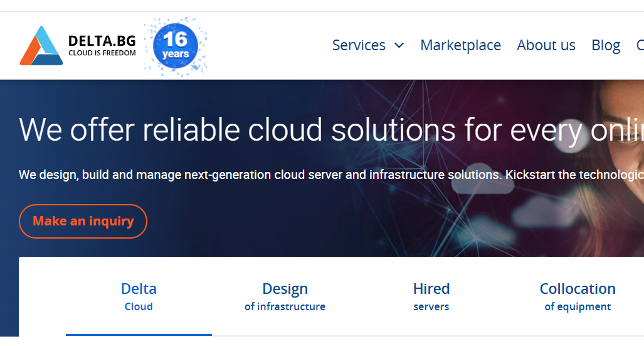Click the Delta triangle logo icon
Image resolution: width=644 pixels, height=346 pixels.
(41, 46)
